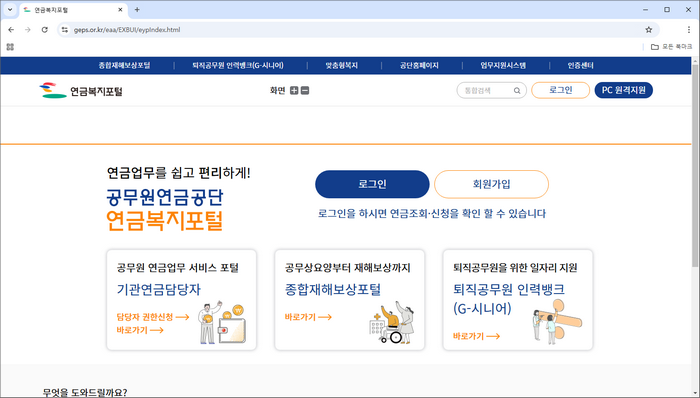Screen dimensions: 700x398
Task: Click 퇴직공무원 인력뱅크 (G-시니어) card title
Action: tap(509, 299)
